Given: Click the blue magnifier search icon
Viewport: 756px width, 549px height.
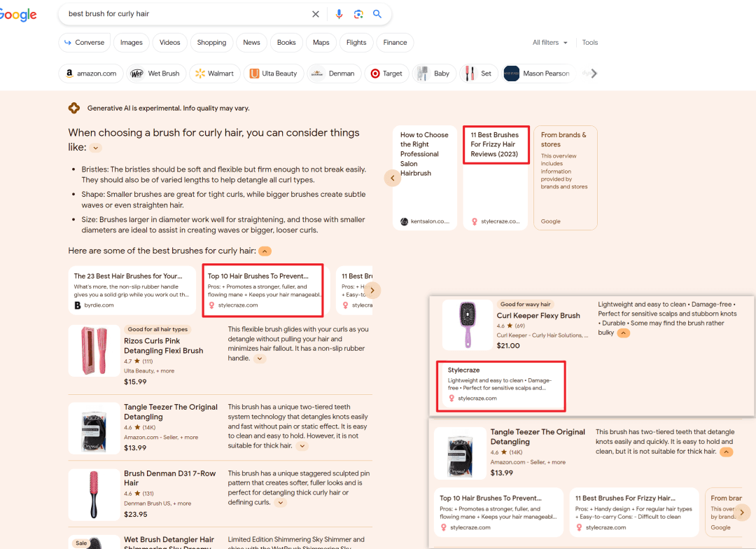Looking at the screenshot, I should pyautogui.click(x=377, y=14).
